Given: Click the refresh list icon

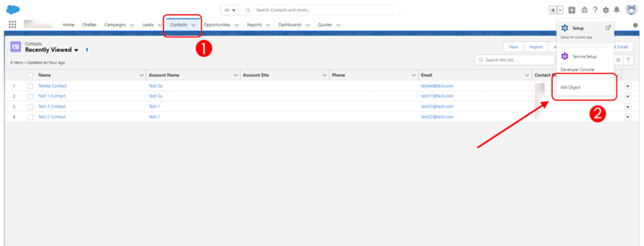Looking at the screenshot, I should [618, 60].
